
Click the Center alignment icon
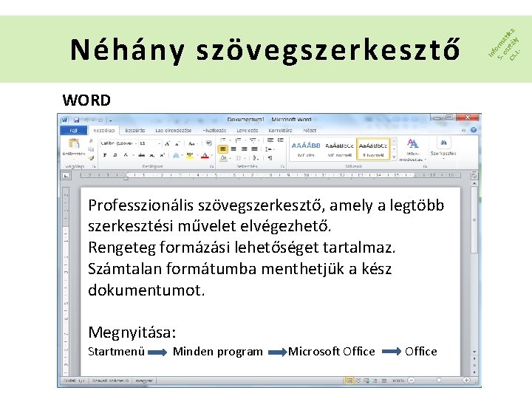pos(233,149)
